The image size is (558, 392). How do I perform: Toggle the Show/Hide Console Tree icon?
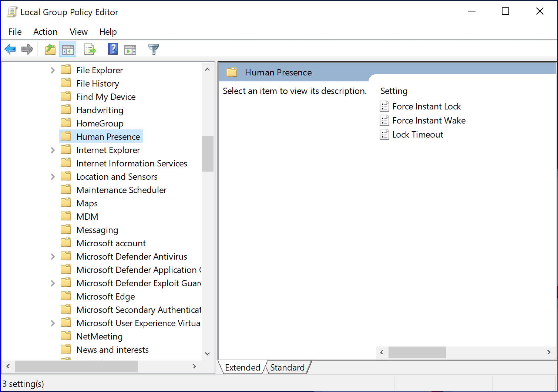click(68, 49)
